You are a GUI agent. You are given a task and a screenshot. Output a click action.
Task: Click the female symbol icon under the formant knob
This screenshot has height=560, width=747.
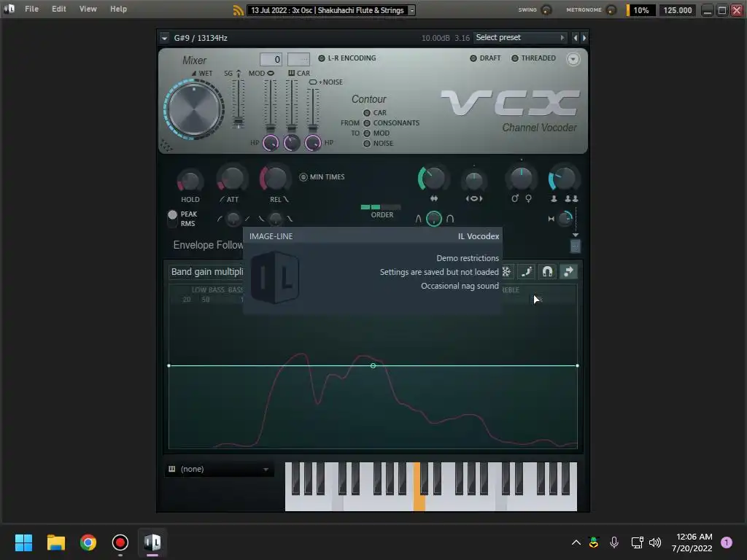click(x=528, y=198)
